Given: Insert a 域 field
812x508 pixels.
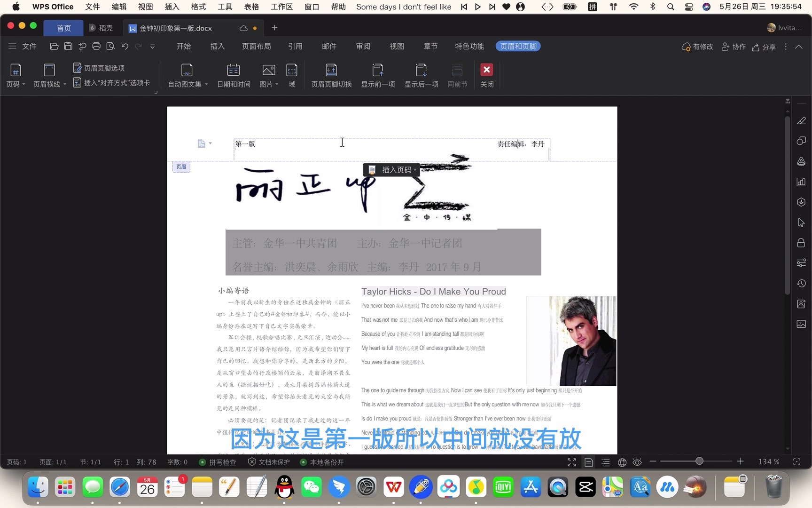Looking at the screenshot, I should 292,75.
